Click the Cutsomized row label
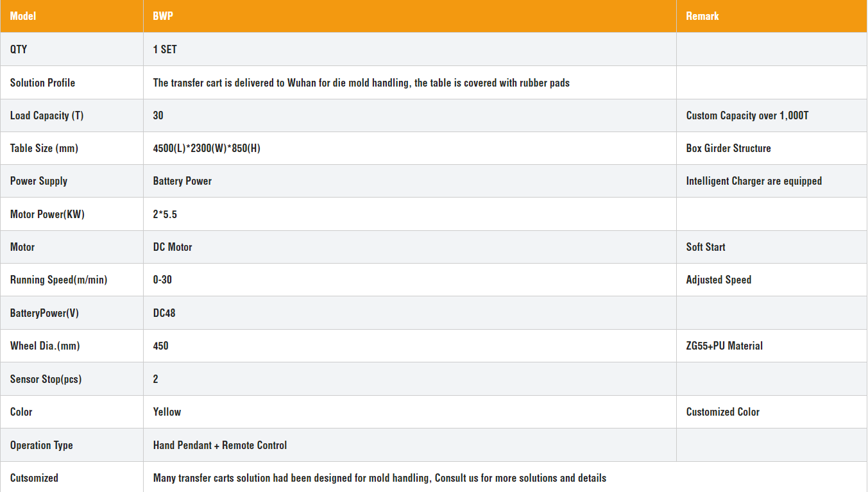The image size is (868, 492). pos(34,478)
